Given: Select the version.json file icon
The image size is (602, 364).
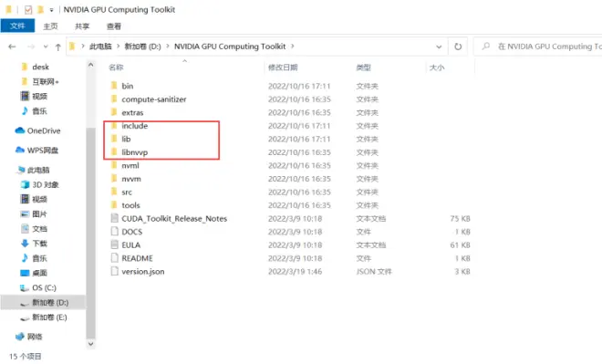Looking at the screenshot, I should click(x=114, y=271).
